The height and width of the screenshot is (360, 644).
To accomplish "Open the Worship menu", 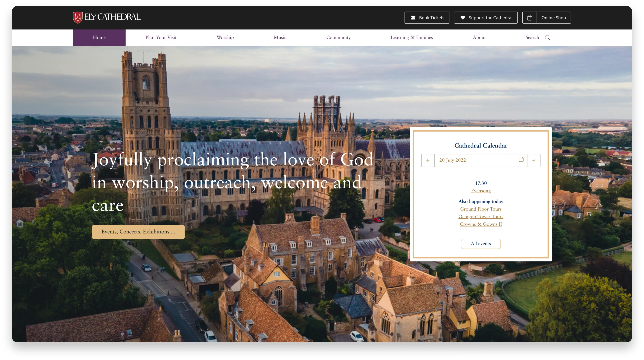I will tap(225, 38).
